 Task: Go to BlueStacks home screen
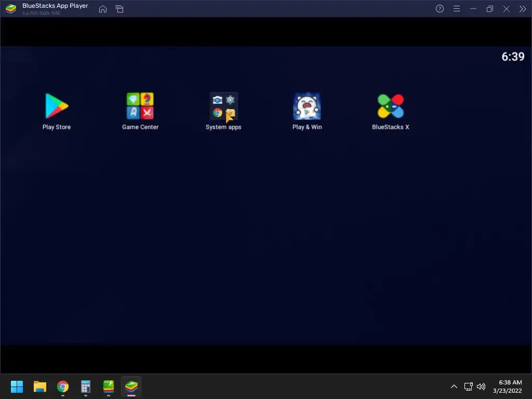(x=103, y=9)
